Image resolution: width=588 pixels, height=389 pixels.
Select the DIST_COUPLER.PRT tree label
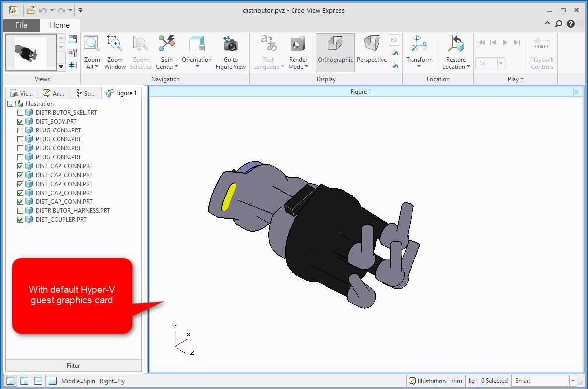61,220
